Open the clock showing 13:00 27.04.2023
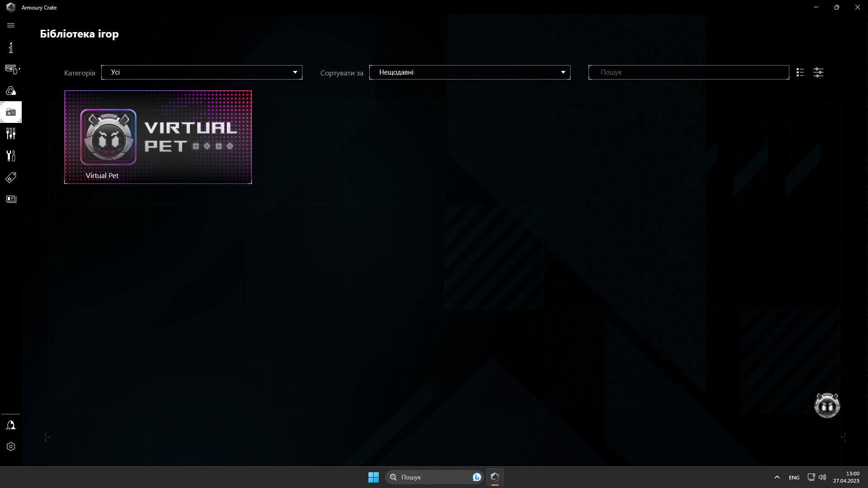The height and width of the screenshot is (488, 868). click(846, 477)
